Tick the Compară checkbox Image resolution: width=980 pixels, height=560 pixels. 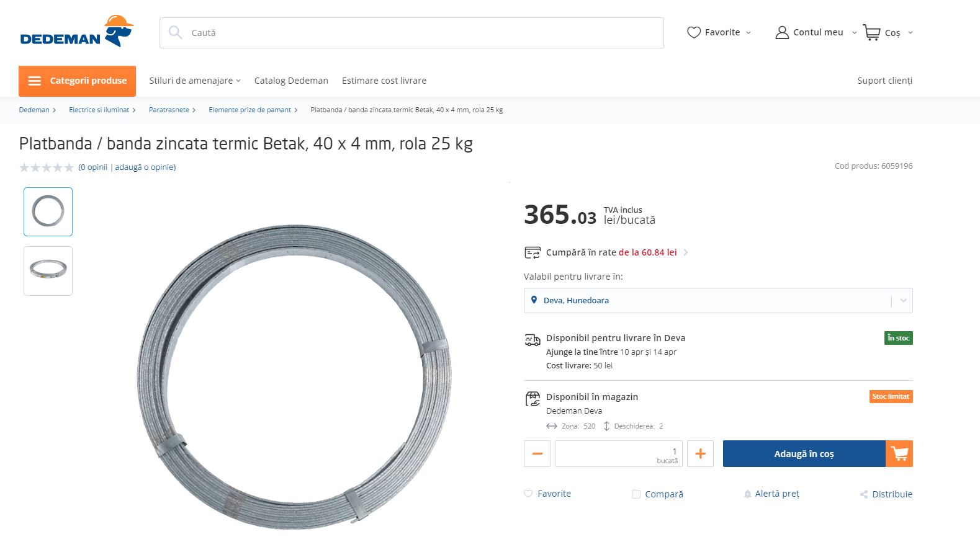pyautogui.click(x=636, y=494)
